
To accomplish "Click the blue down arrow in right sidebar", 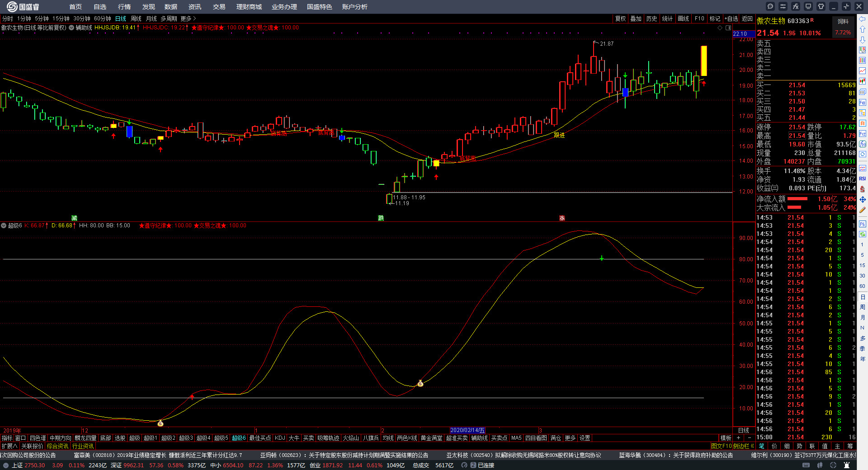I will tap(863, 40).
